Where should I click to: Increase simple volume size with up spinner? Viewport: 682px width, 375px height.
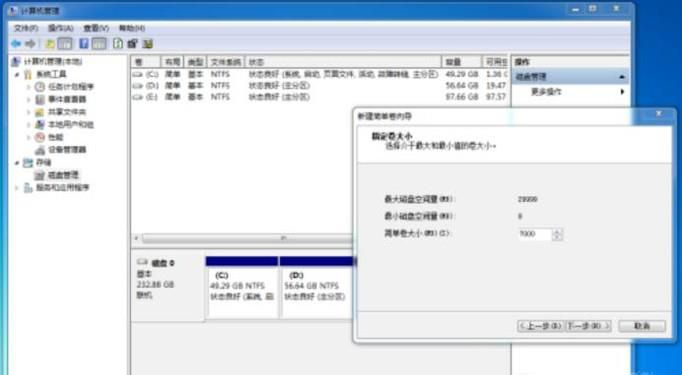(558, 231)
